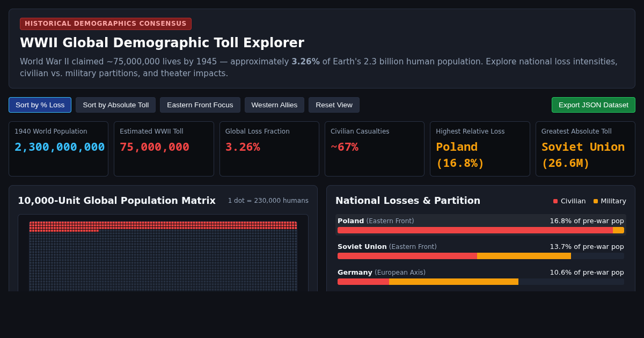The height and width of the screenshot is (338, 644).
Task: Open Greatest Absolute Toll Soviet Union card
Action: 586,149
